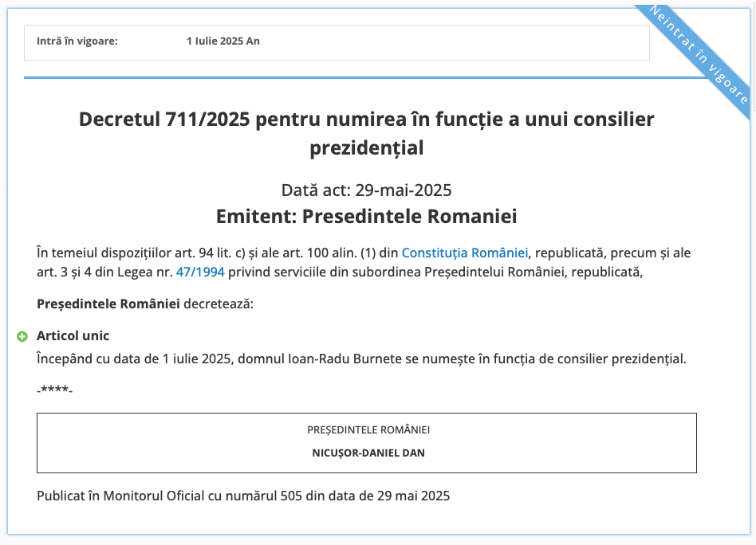Open the 47/1994 law link
The height and width of the screenshot is (545, 756).
pos(201,272)
